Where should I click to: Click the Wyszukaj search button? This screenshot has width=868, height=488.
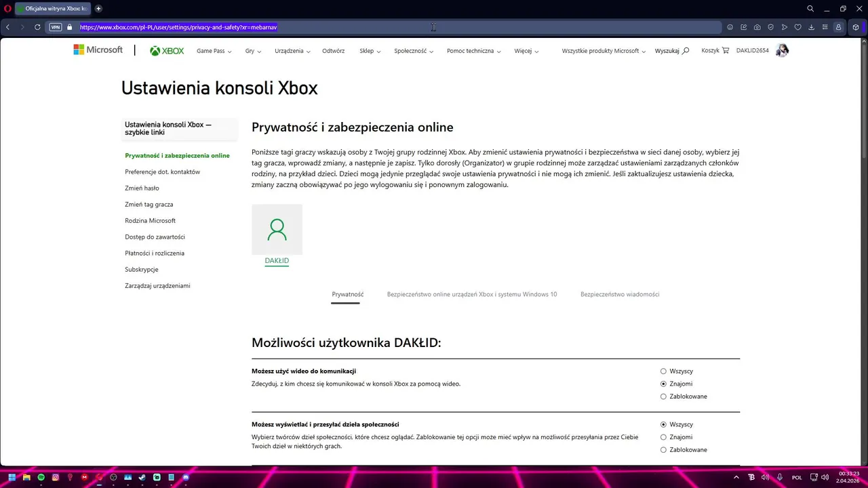tap(672, 51)
